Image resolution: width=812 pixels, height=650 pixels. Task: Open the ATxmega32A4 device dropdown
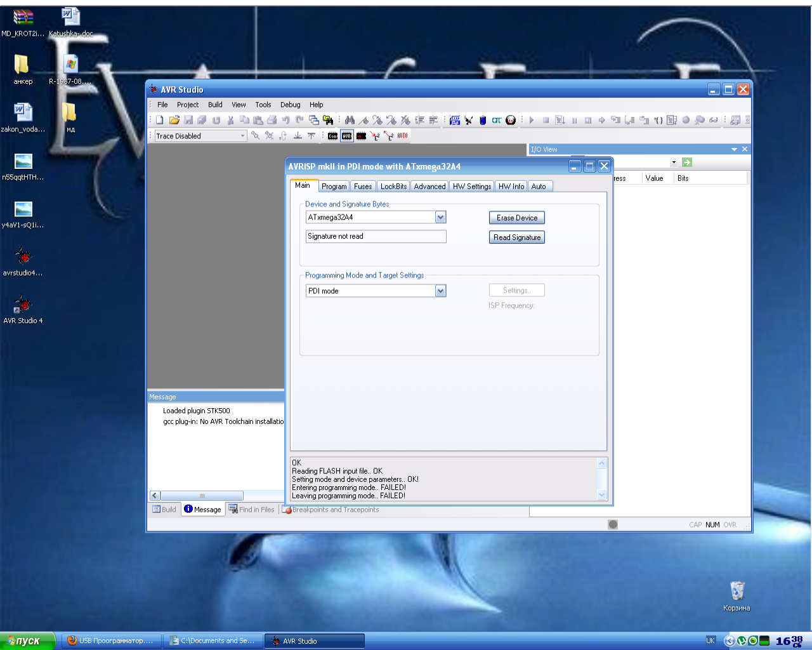[441, 217]
